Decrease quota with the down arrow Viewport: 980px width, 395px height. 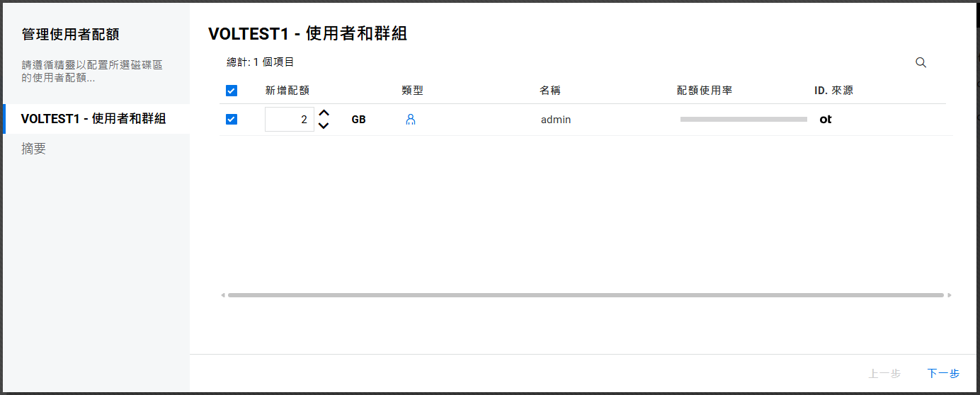click(x=324, y=126)
